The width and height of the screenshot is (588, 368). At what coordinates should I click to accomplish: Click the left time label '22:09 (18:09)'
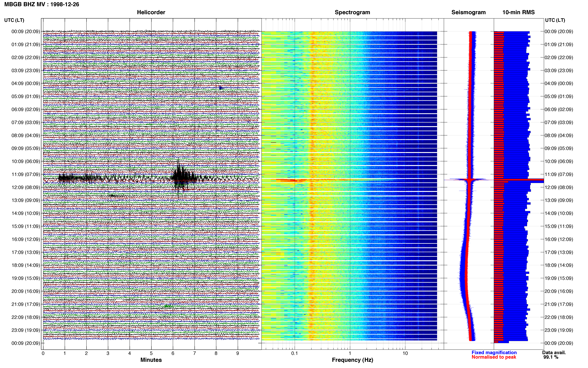26,317
